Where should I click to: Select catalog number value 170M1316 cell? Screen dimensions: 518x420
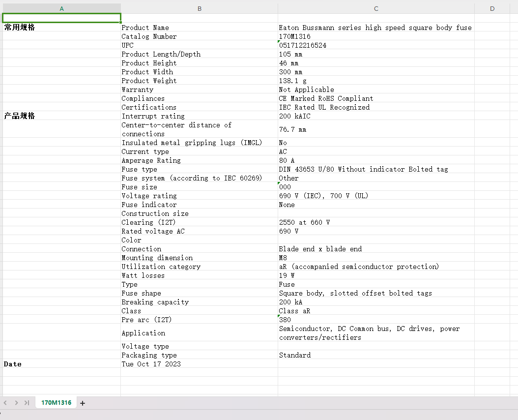pos(376,36)
